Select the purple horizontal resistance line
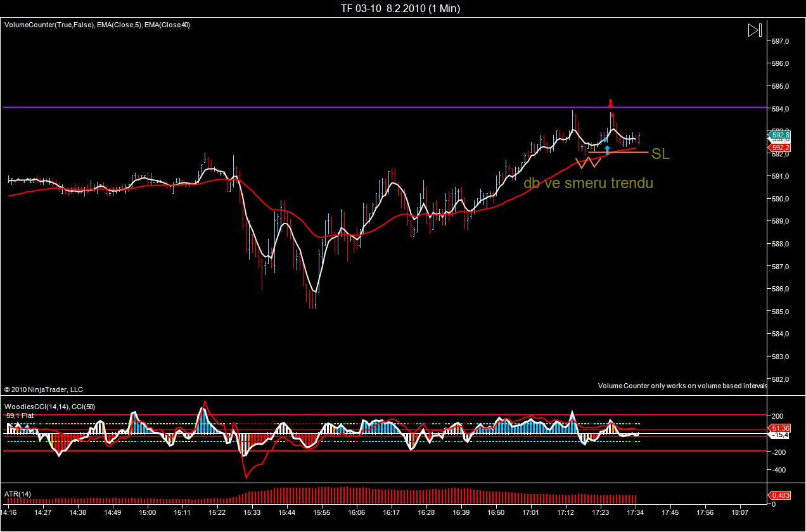The image size is (806, 532). [x=317, y=108]
